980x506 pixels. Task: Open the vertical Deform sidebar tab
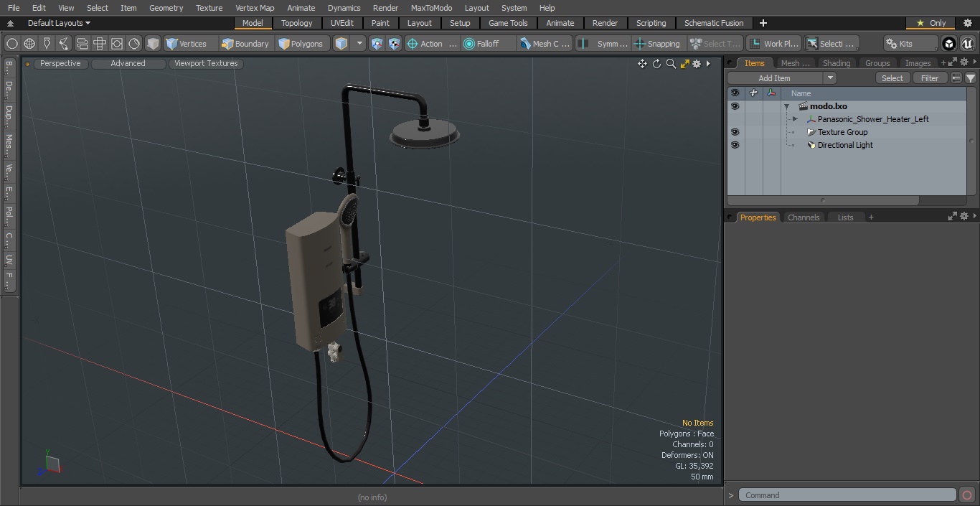click(x=9, y=91)
